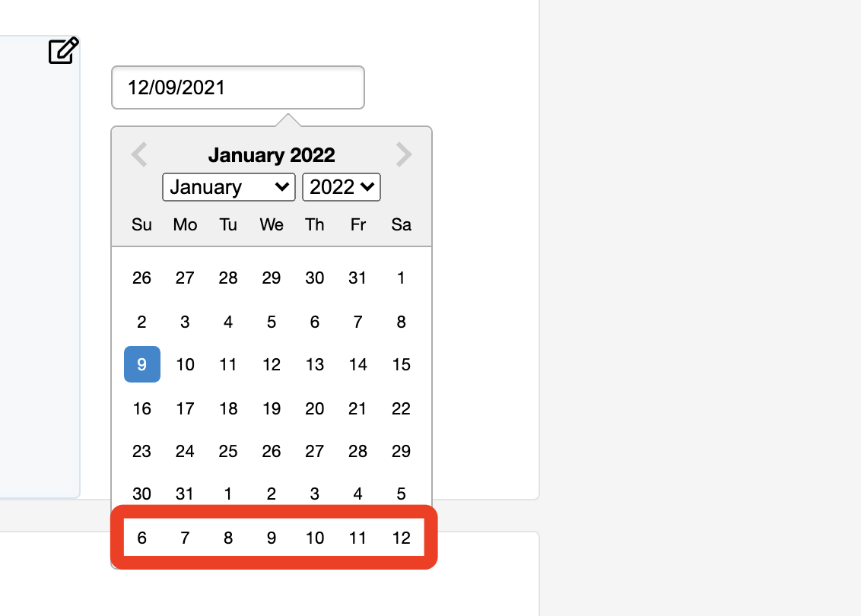Select the highlighted date 9
861x616 pixels.
click(x=141, y=364)
